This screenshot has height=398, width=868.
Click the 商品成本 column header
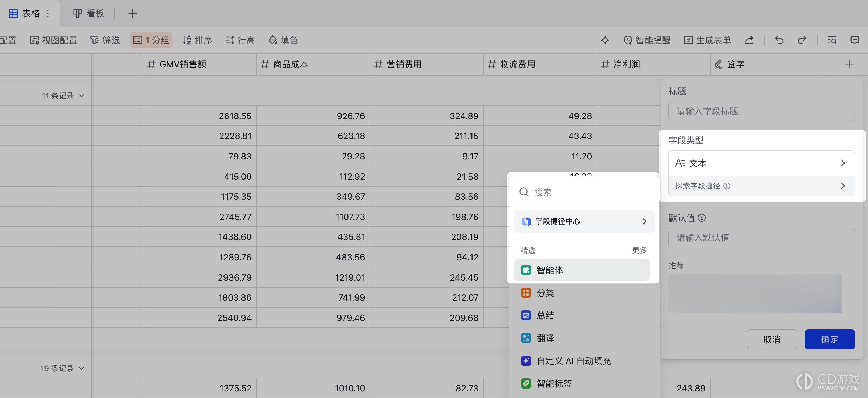(313, 64)
